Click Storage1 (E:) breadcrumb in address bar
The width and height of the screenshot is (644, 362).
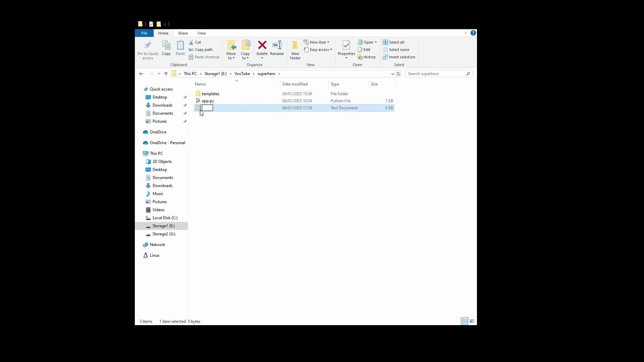click(216, 74)
